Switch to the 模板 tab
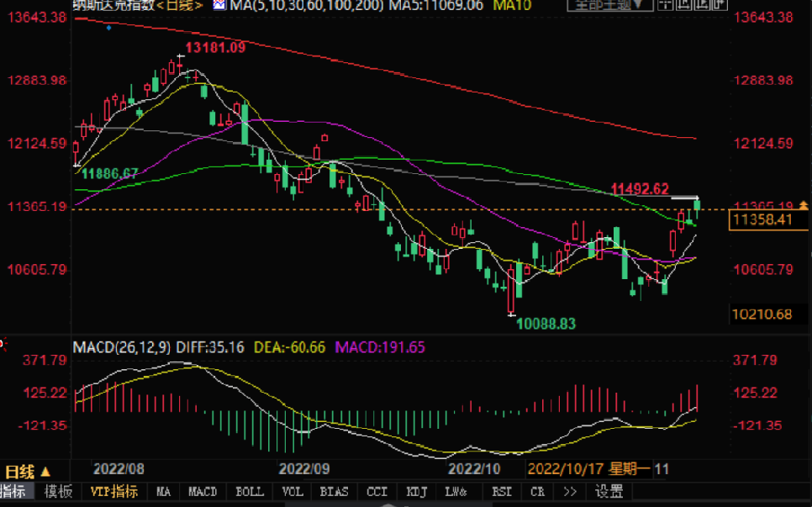 tap(58, 491)
